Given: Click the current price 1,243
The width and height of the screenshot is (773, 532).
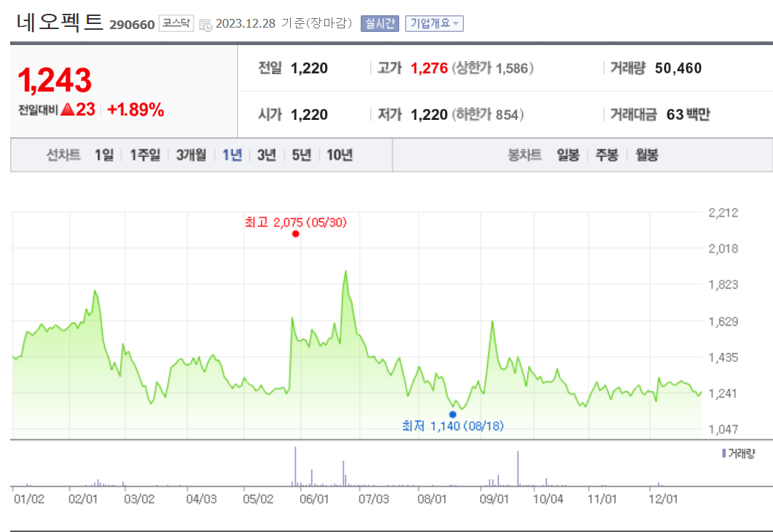Looking at the screenshot, I should click(55, 80).
